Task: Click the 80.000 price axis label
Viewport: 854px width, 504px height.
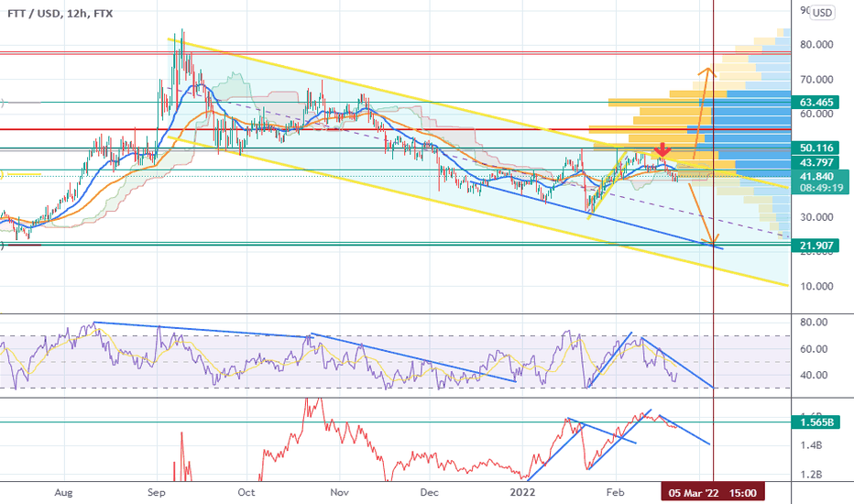Action: click(816, 45)
